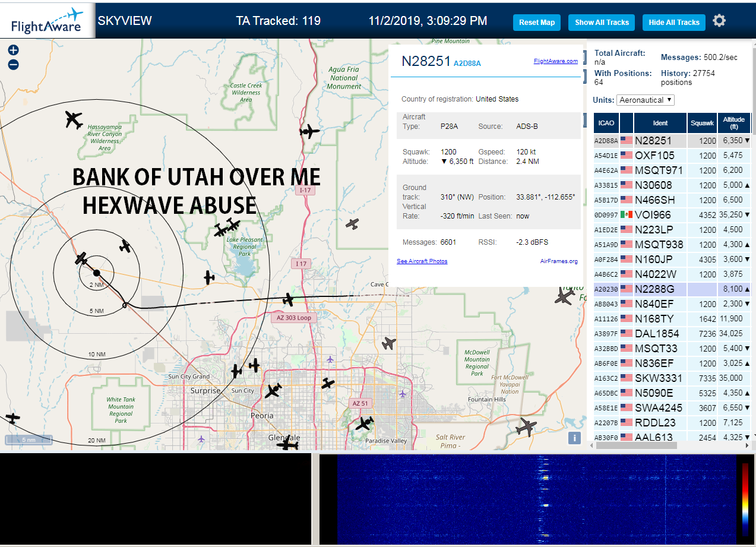Select the gray aircraft icon near Fort McDowell
Image resolution: width=756 pixels, height=547 pixels.
(526, 427)
